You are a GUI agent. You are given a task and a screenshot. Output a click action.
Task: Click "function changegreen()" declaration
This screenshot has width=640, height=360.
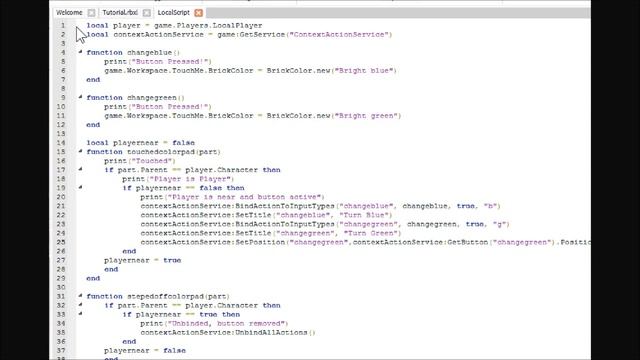pos(136,98)
